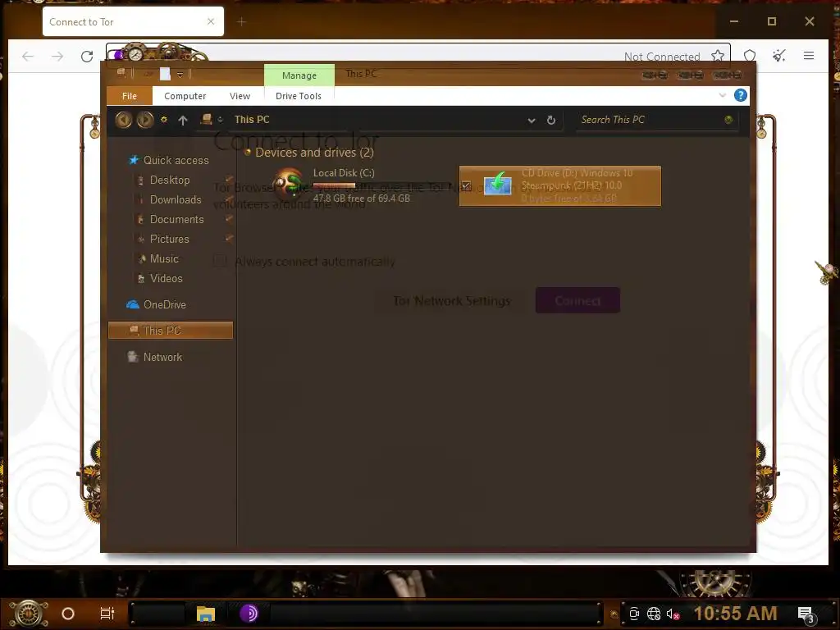
Task: Switch to the View ribbon tab
Action: coord(240,96)
